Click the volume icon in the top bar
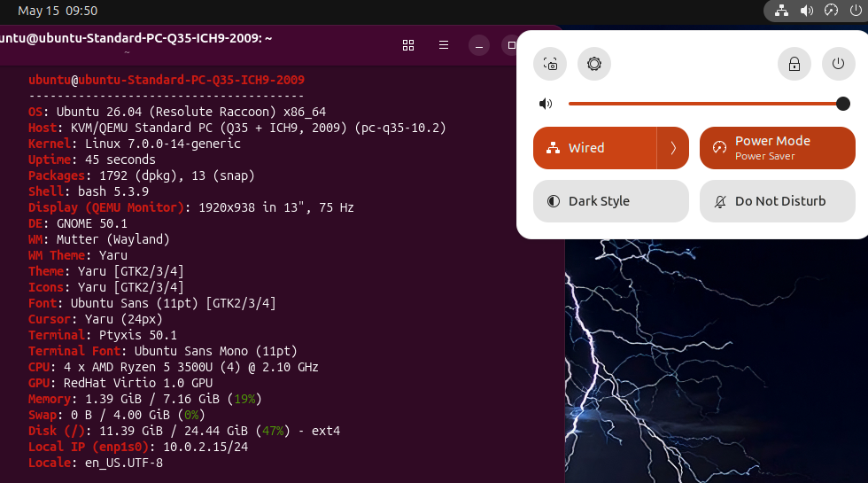The image size is (868, 483). coord(807,11)
